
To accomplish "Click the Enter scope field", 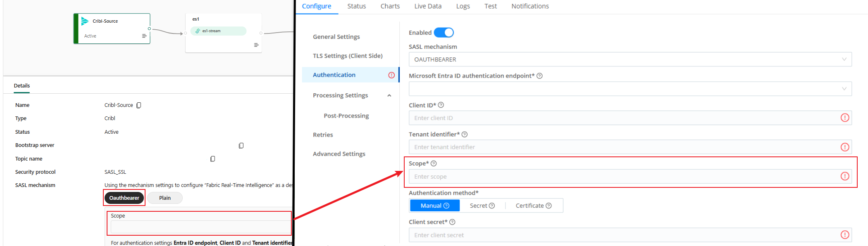I will pyautogui.click(x=630, y=176).
